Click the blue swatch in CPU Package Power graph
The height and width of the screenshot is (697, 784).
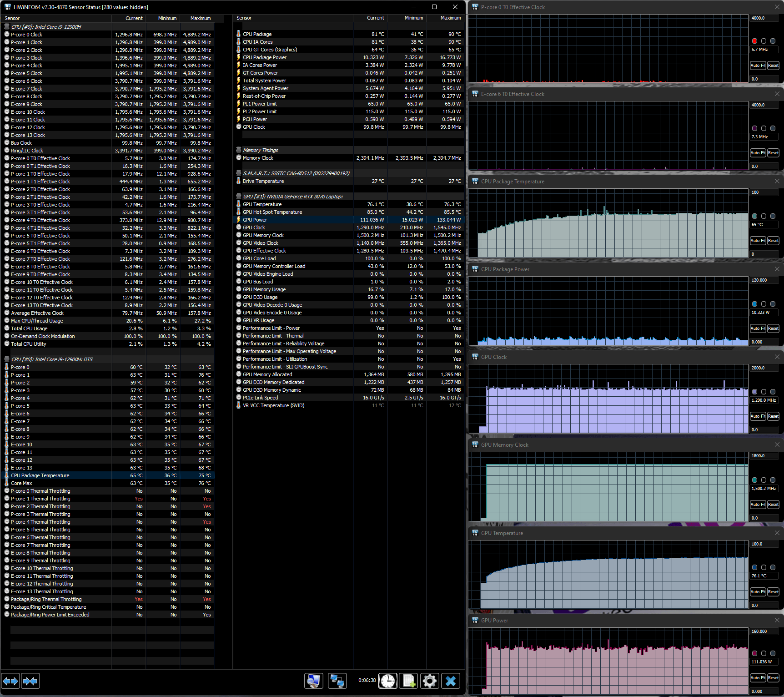tap(755, 304)
